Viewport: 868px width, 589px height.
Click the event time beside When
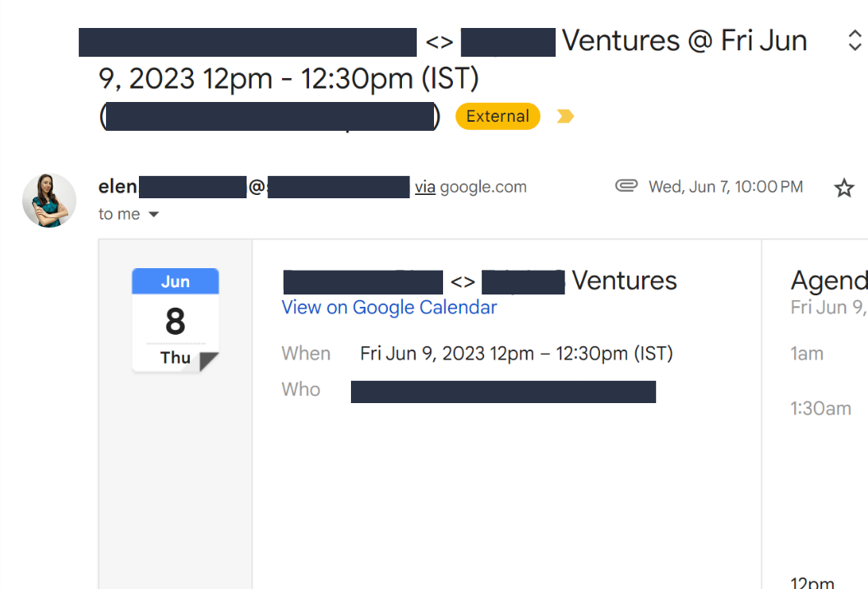[516, 354]
